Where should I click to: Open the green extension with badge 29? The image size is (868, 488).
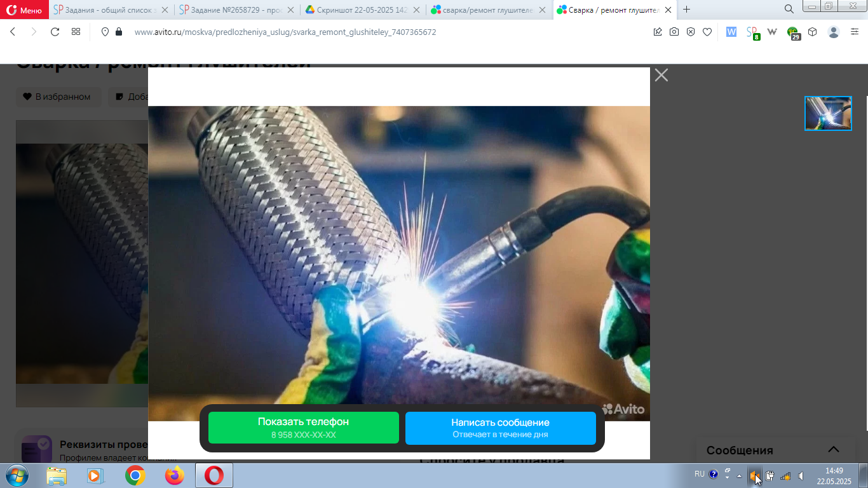coord(794,33)
